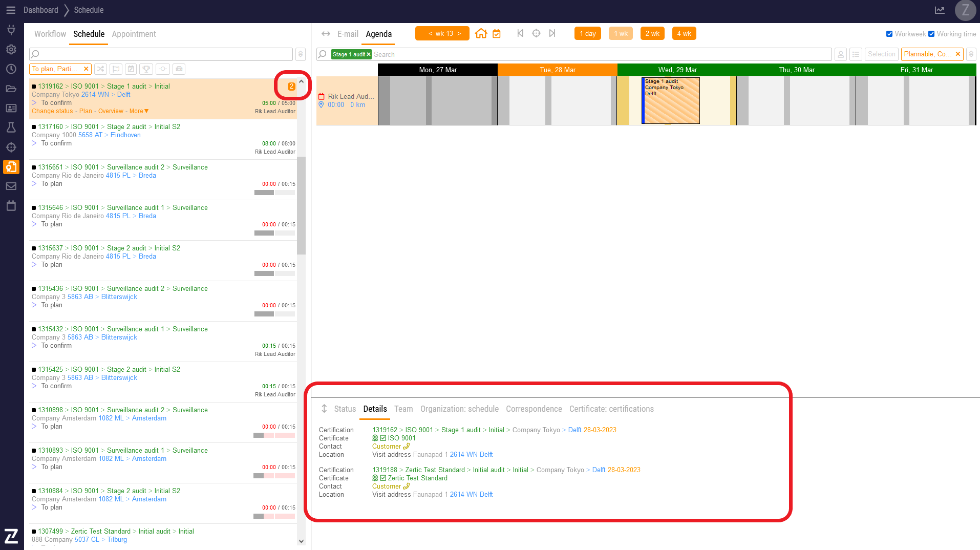
Task: Switch to the Workflow tab
Action: point(50,34)
